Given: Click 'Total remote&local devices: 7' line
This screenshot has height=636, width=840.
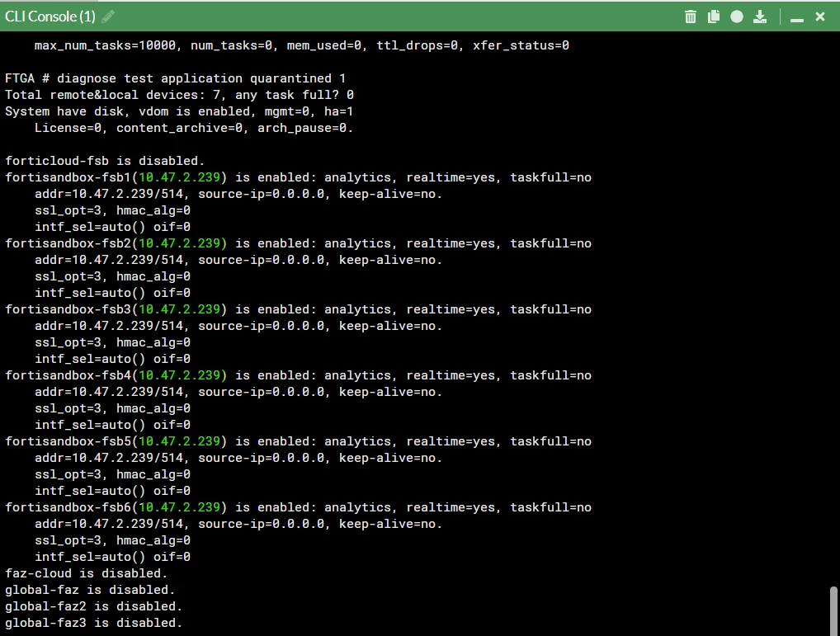Looking at the screenshot, I should tap(179, 95).
